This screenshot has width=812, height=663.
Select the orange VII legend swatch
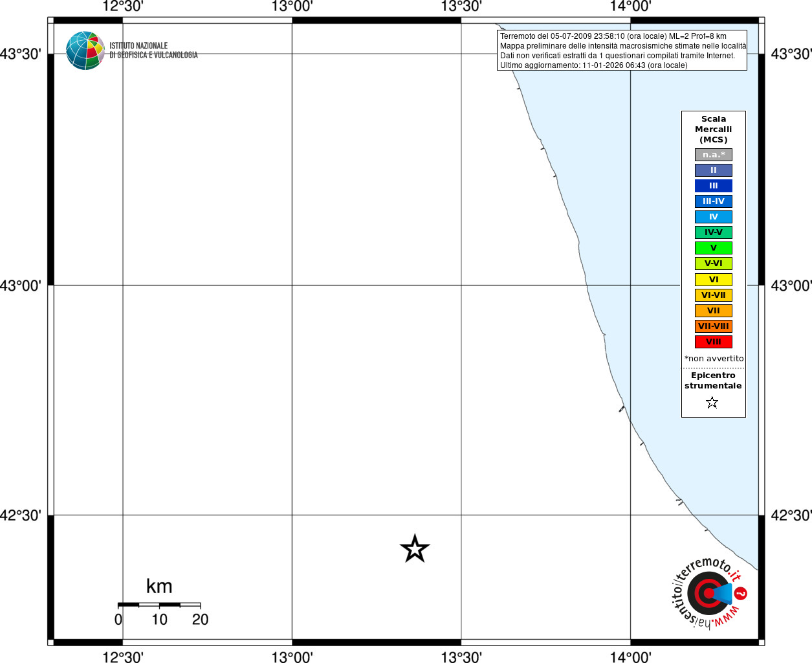(x=714, y=311)
